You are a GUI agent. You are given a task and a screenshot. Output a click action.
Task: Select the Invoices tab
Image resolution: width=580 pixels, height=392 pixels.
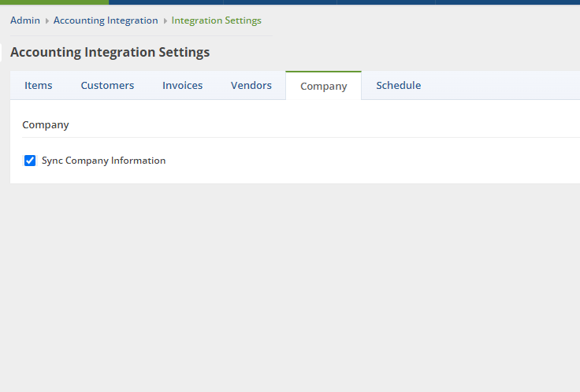[x=182, y=86]
